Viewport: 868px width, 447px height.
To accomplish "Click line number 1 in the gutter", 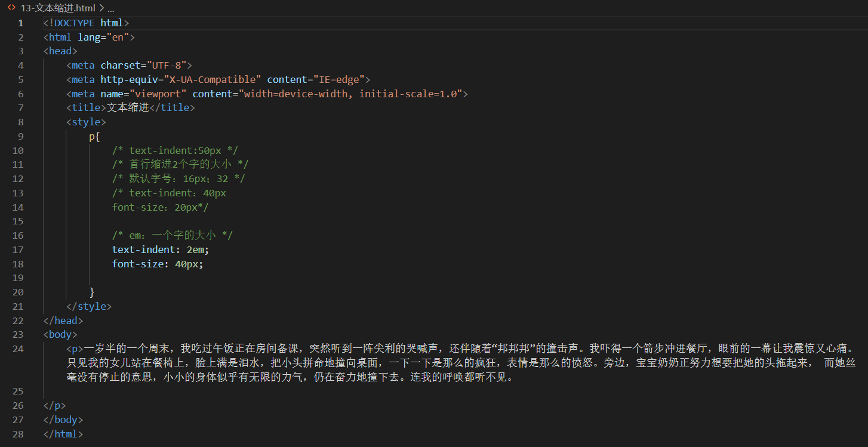I will (x=21, y=23).
